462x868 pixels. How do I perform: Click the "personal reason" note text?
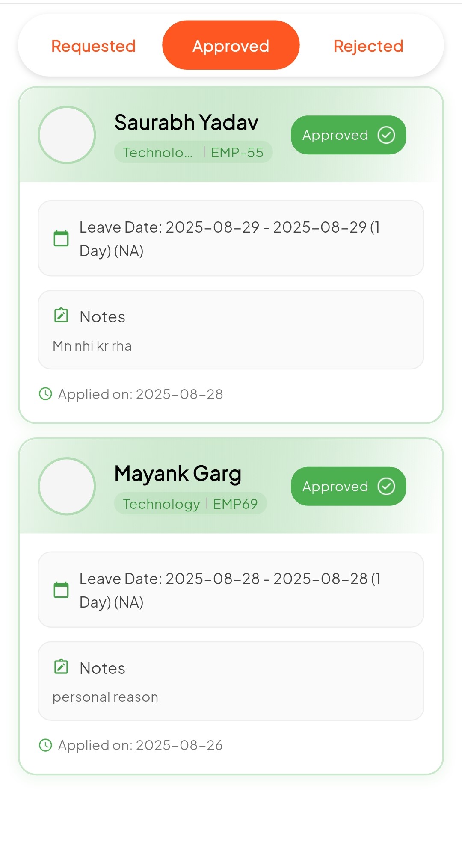(x=105, y=697)
